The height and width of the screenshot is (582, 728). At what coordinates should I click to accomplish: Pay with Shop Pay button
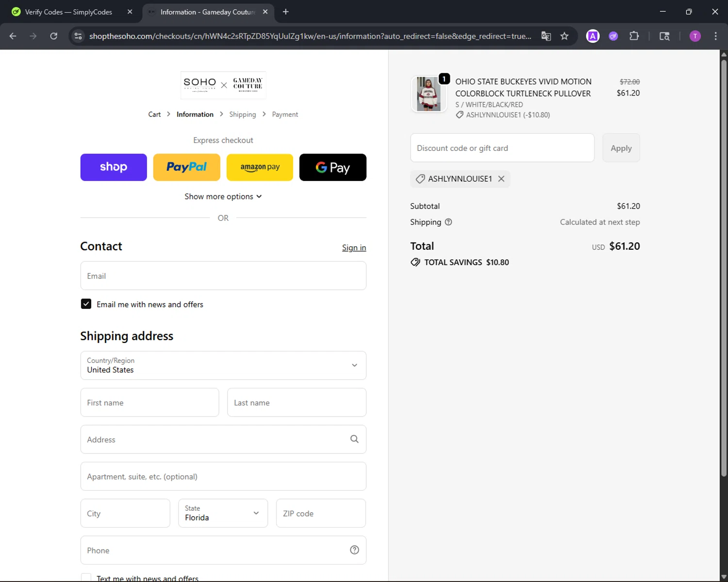pyautogui.click(x=114, y=167)
